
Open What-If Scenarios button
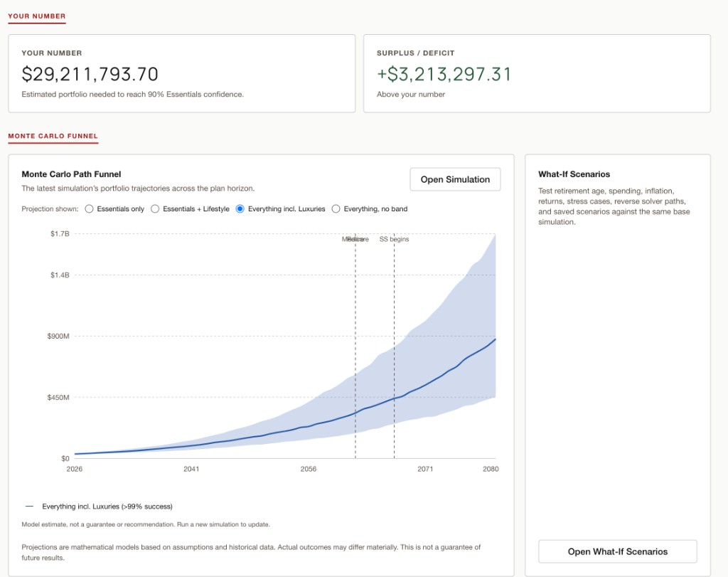[x=618, y=551]
